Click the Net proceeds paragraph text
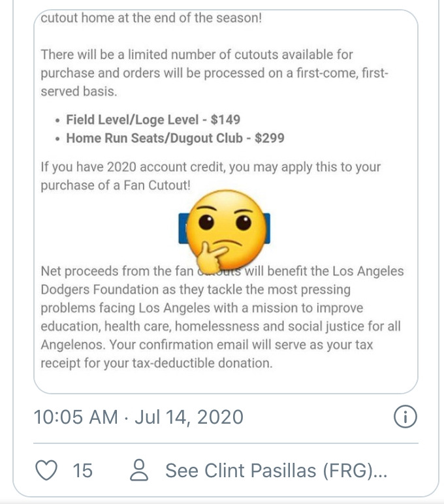Screen dimensions: 444x504 (222, 317)
